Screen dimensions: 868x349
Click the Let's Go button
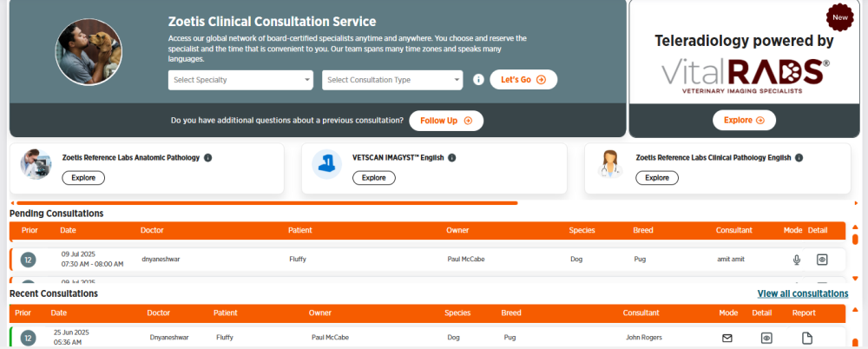[x=523, y=80]
